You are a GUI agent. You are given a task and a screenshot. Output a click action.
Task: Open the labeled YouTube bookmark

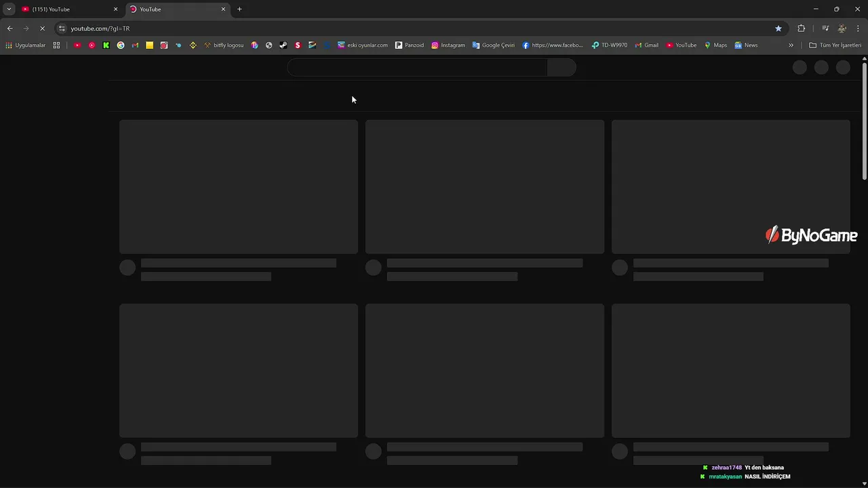(682, 45)
